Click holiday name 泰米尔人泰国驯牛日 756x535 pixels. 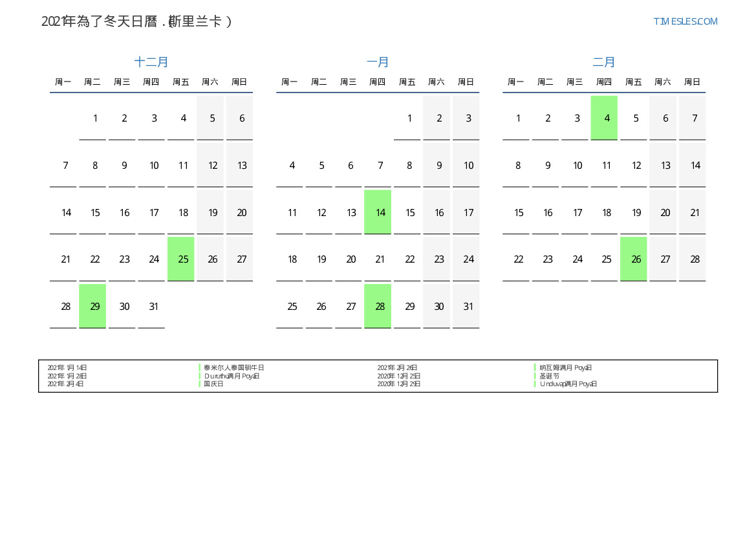click(234, 367)
